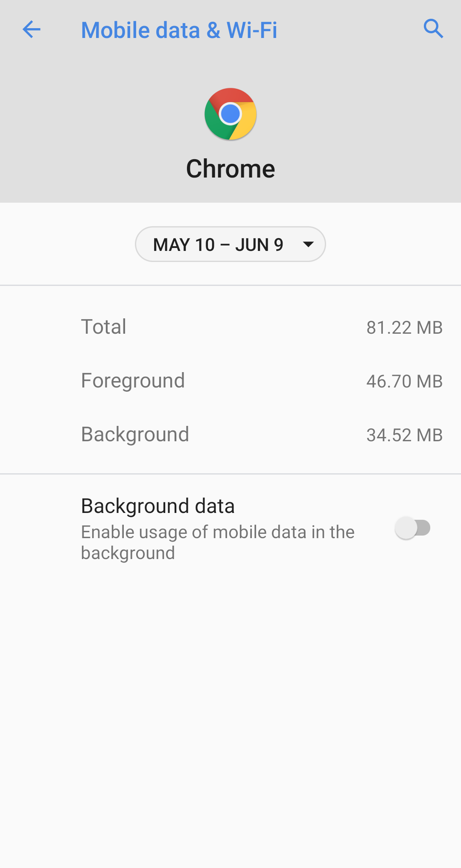Tap the Chrome app logo

pyautogui.click(x=230, y=114)
